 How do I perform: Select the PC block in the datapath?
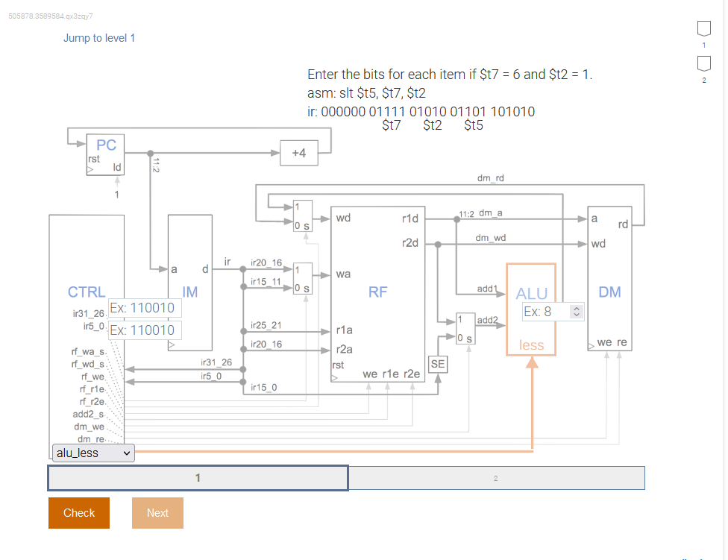point(104,154)
